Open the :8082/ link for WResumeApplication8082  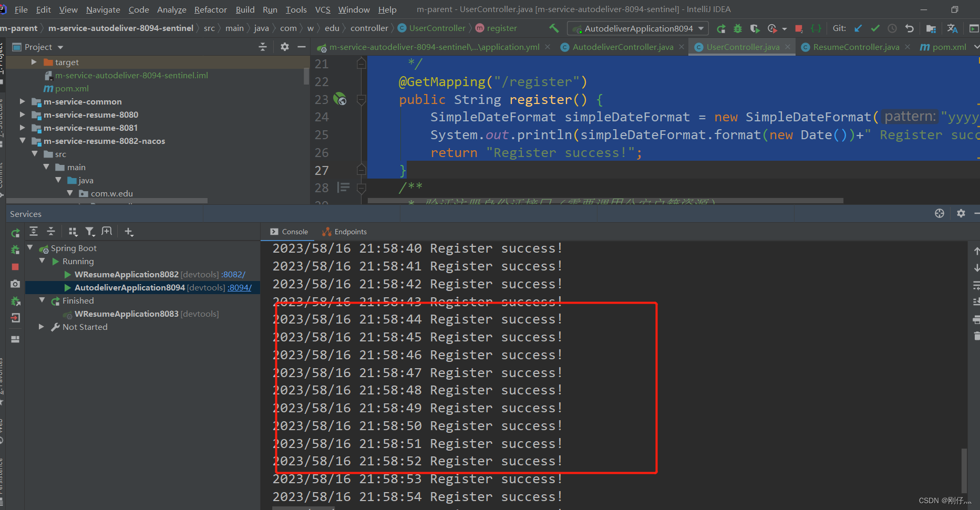point(233,275)
